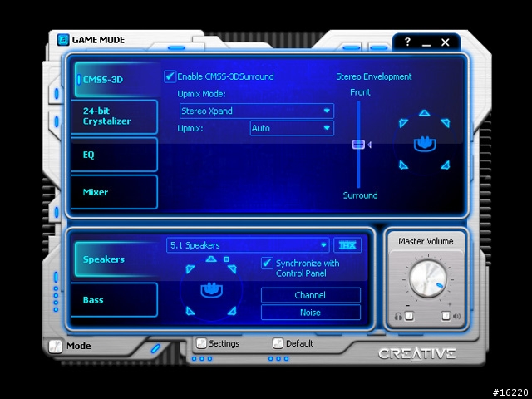This screenshot has height=399, width=532.
Task: Select rear right speaker in Stereo Envelopment
Action: (446, 165)
